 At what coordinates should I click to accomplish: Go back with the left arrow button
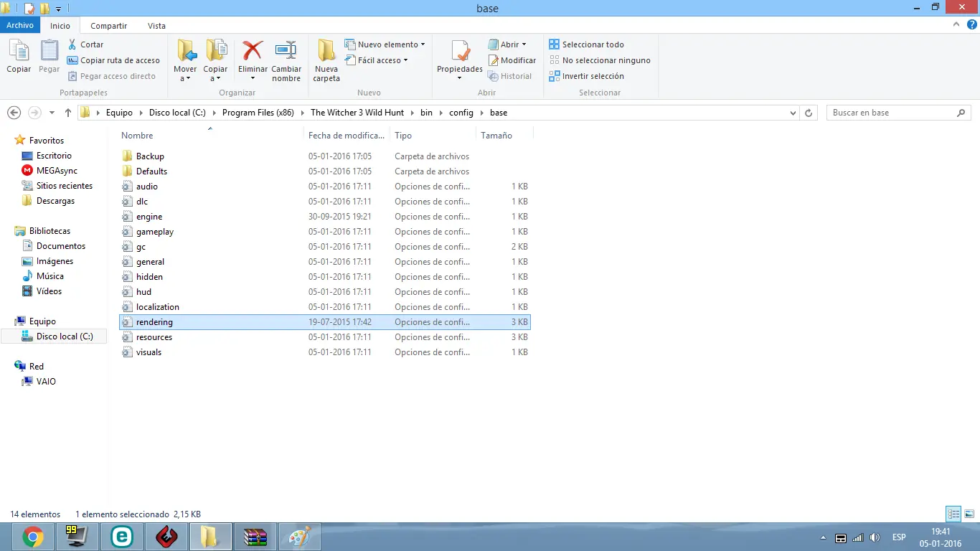14,113
